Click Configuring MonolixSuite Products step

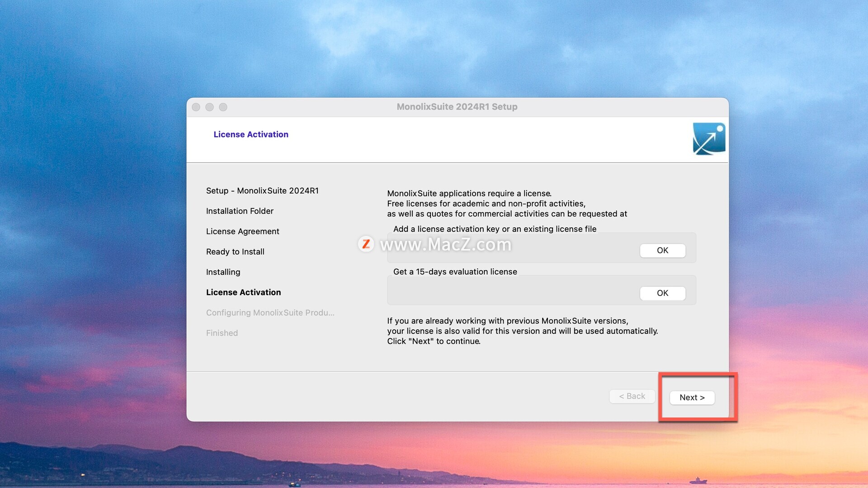(270, 313)
